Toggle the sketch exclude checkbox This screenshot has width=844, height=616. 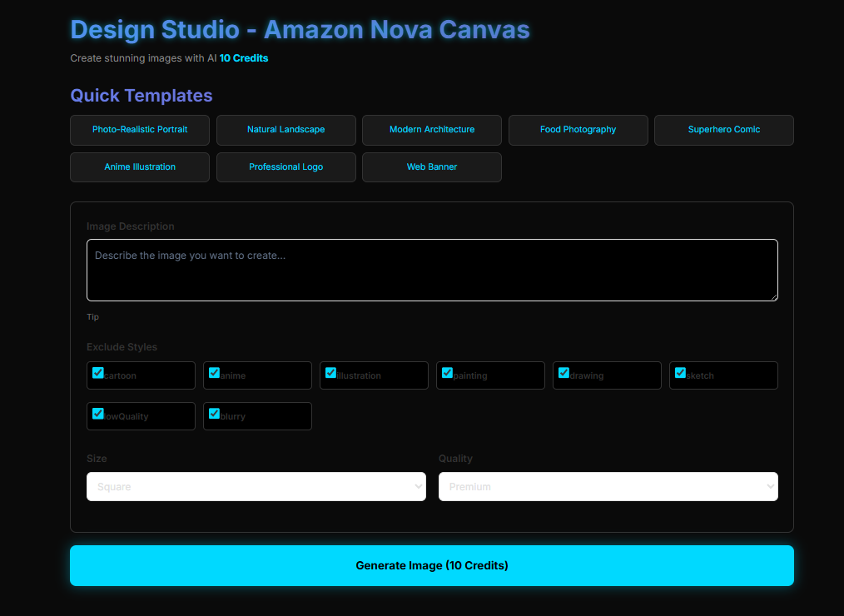tap(680, 373)
